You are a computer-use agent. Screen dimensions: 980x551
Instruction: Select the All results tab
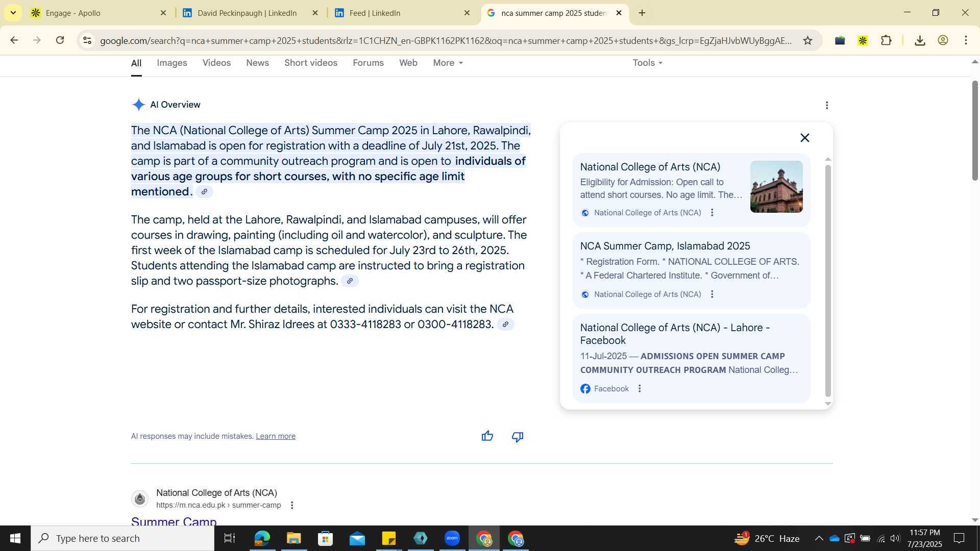click(136, 63)
